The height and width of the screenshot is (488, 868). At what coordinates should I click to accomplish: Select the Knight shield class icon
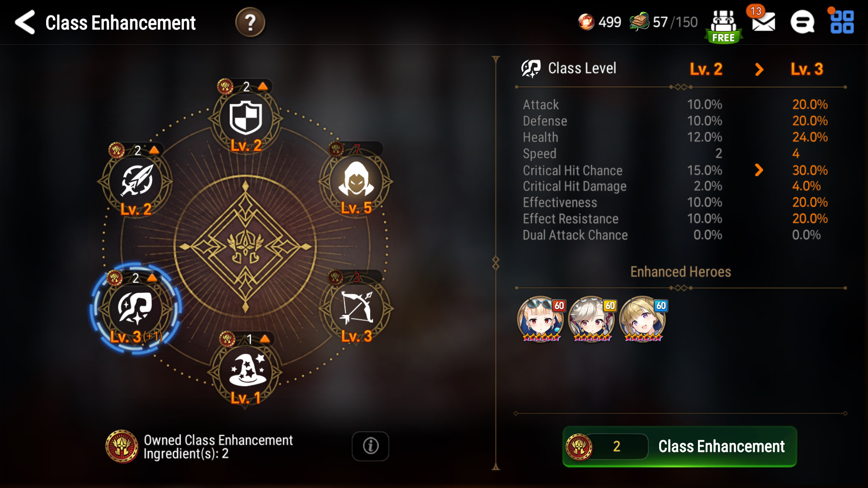pyautogui.click(x=245, y=118)
